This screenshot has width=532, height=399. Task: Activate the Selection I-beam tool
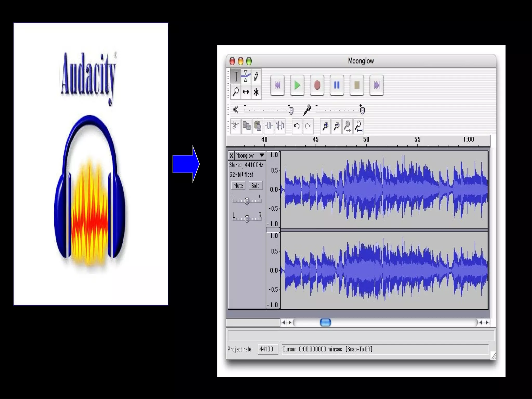click(236, 76)
